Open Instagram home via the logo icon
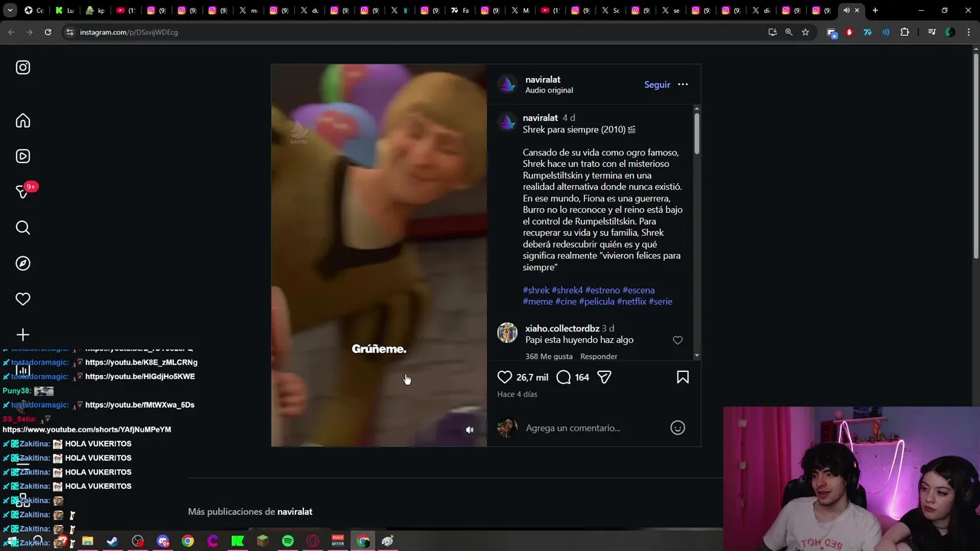 click(23, 67)
